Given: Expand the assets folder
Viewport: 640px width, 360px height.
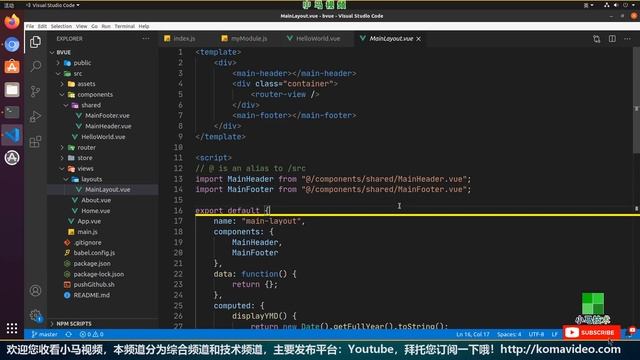Looking at the screenshot, I should [x=62, y=84].
